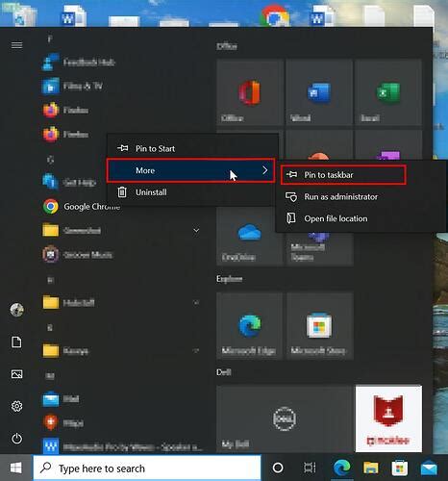Select Run as administrator
This screenshot has width=448, height=481.
pos(361,196)
